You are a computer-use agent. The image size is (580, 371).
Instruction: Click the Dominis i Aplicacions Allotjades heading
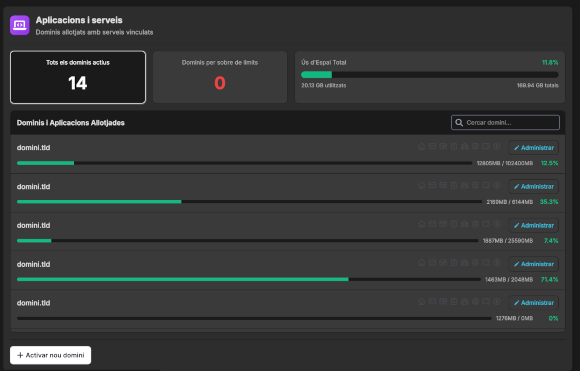coord(71,123)
